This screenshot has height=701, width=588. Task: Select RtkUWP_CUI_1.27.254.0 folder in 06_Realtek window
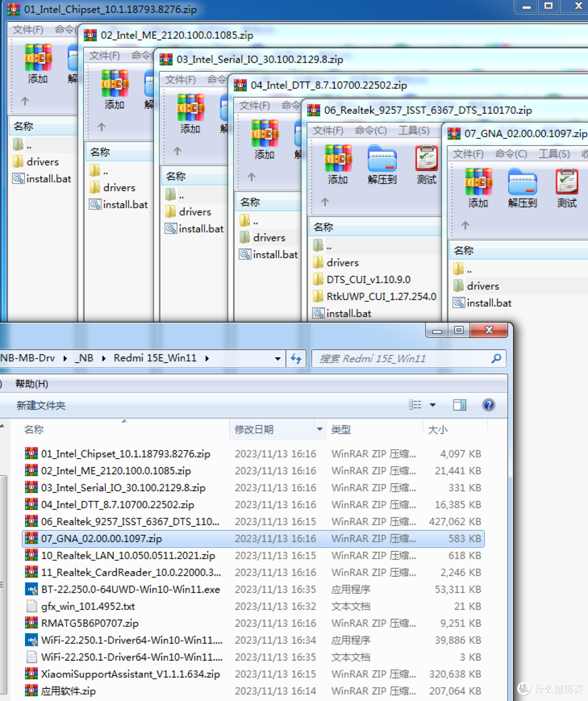click(375, 296)
